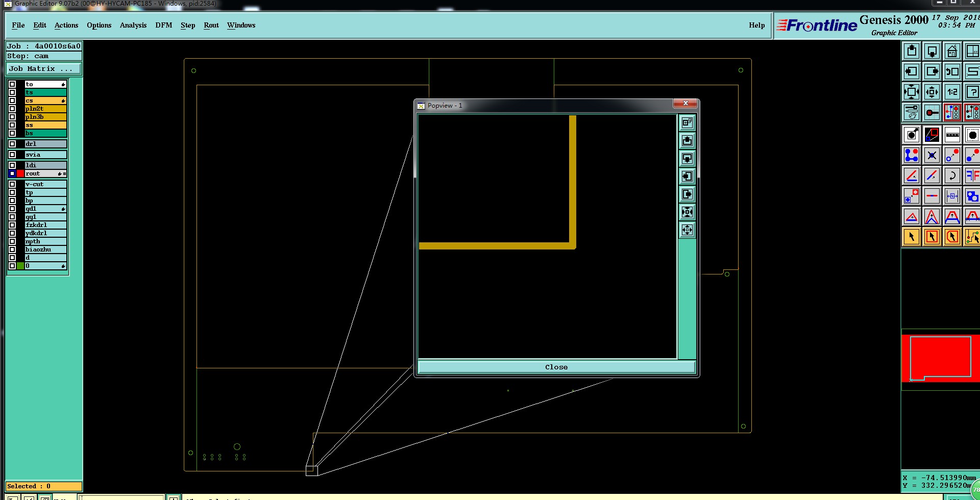The height and width of the screenshot is (500, 980).
Task: Click pan right icon in Popview window
Action: coord(688,194)
